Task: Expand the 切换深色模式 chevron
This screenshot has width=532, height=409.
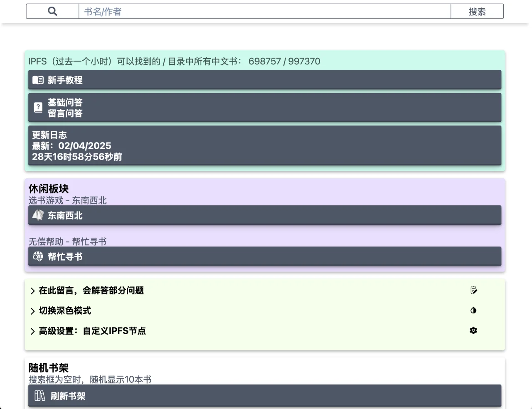Action: point(32,311)
